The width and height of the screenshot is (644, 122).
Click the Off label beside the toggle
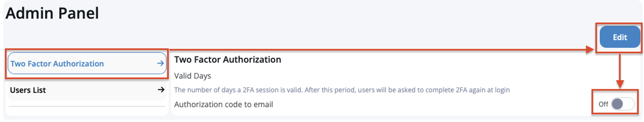coord(603,104)
